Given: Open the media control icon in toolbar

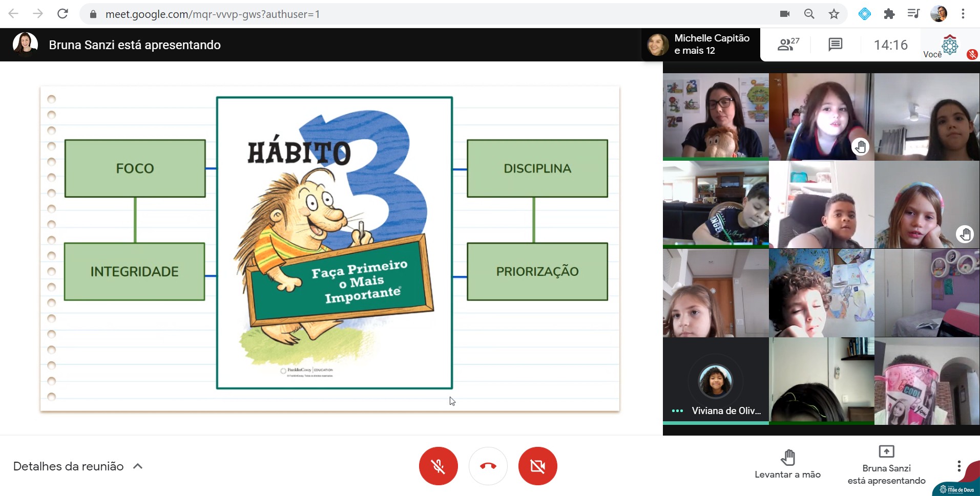Looking at the screenshot, I should [x=913, y=14].
